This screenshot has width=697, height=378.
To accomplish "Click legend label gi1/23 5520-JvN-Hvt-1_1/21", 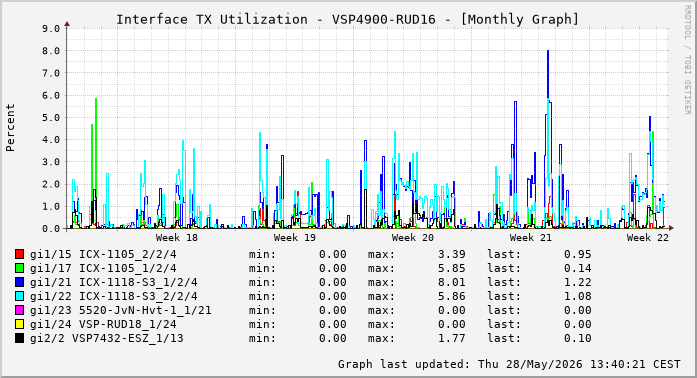I will click(120, 310).
